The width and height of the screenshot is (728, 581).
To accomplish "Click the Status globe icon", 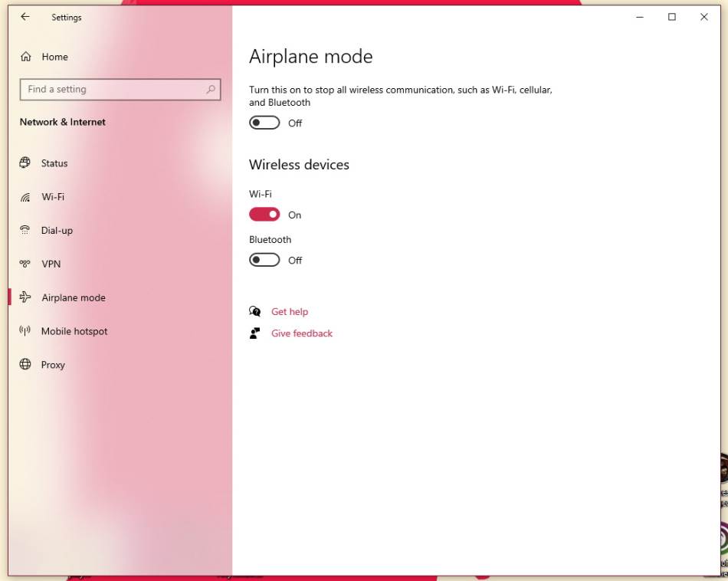I will click(x=25, y=163).
